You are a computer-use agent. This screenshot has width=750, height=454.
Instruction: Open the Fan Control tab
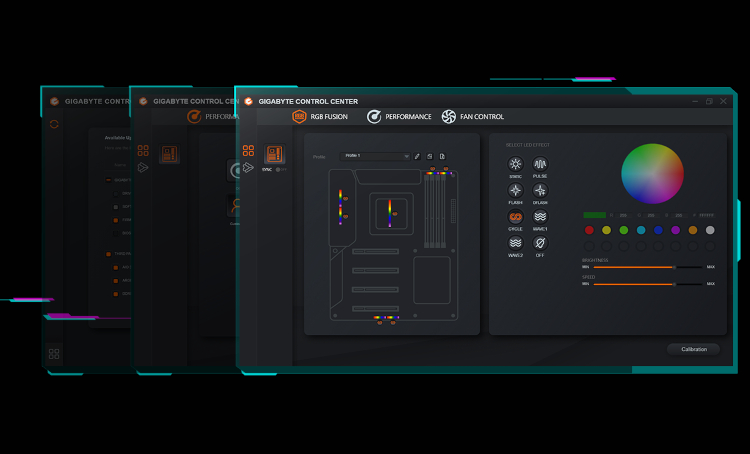pos(473,117)
